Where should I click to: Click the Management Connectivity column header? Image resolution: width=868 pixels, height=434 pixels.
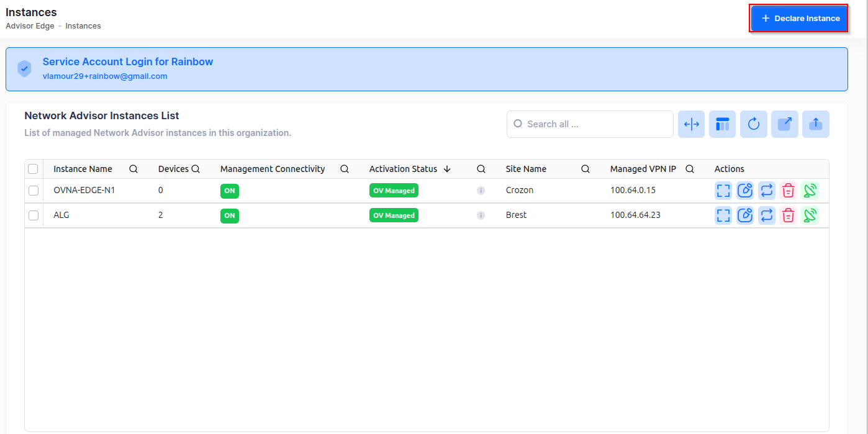(273, 169)
